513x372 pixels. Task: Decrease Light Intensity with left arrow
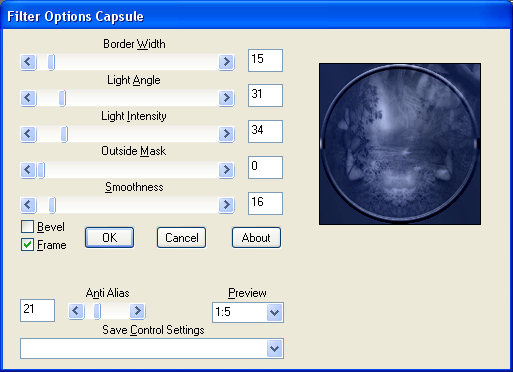28,134
